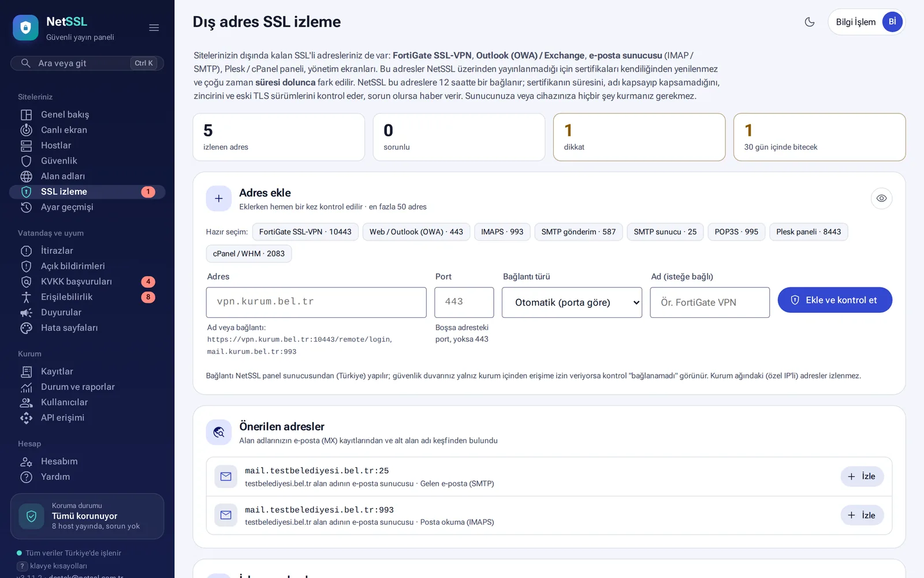The width and height of the screenshot is (924, 578).
Task: Click Durum ve raporlar chart icon
Action: (27, 387)
